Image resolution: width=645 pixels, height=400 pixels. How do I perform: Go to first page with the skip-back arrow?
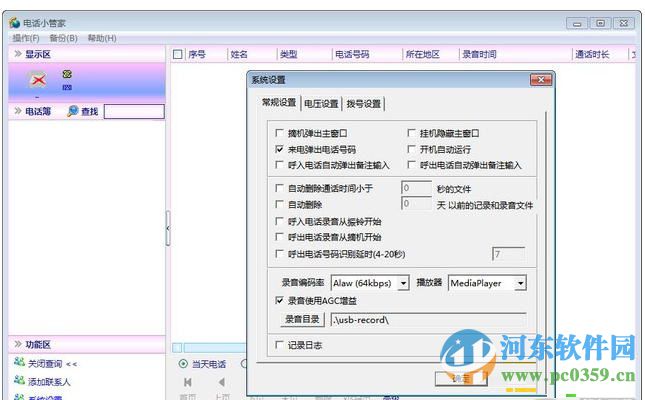(x=188, y=382)
